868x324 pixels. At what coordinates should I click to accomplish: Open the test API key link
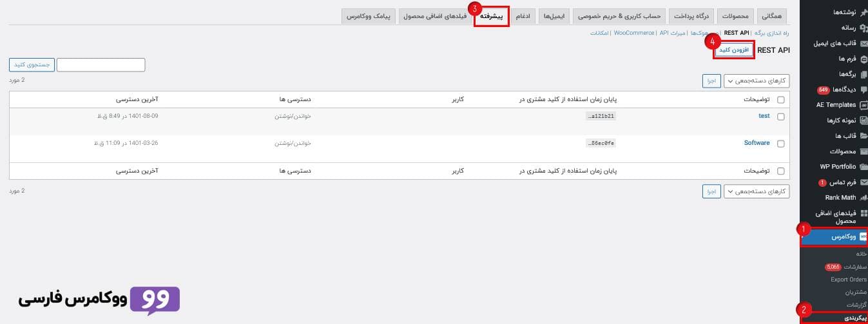click(764, 116)
